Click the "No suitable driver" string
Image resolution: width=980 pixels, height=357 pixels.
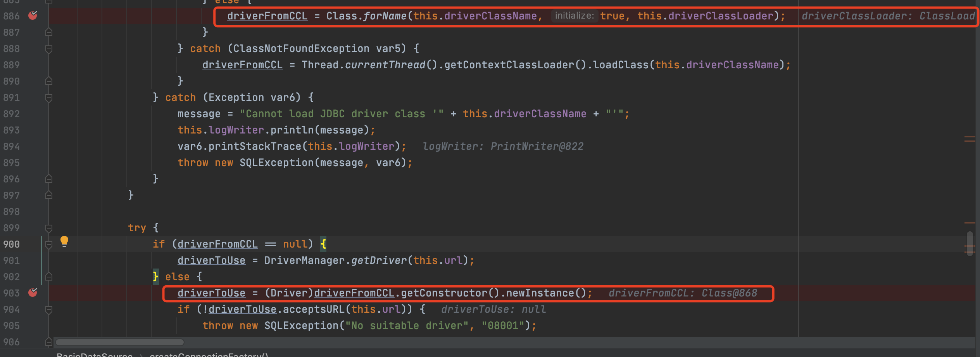click(407, 326)
